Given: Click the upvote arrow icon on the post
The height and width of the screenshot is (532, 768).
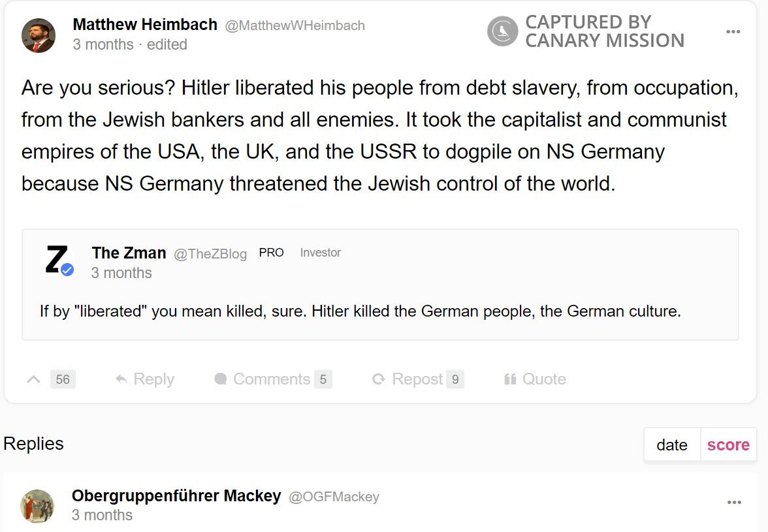Looking at the screenshot, I should point(34,379).
